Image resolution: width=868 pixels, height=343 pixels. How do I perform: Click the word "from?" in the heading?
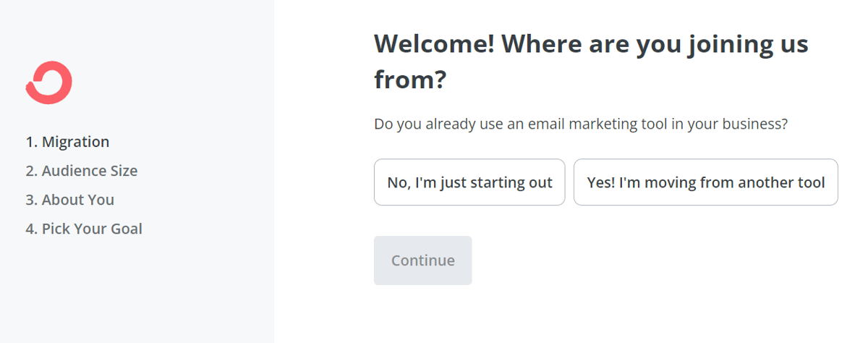point(409,80)
